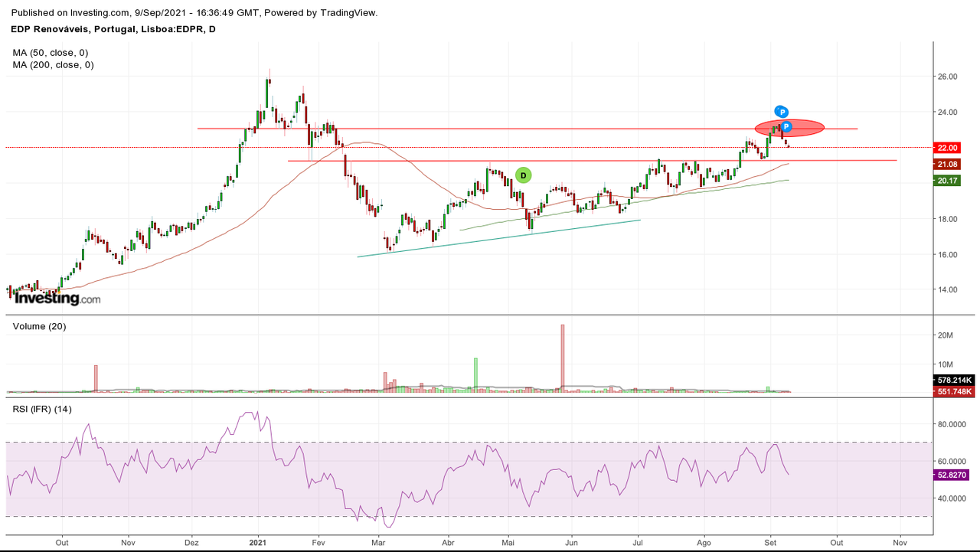Click the Mar label on the time axis
Image resolution: width=980 pixels, height=552 pixels.
[377, 542]
